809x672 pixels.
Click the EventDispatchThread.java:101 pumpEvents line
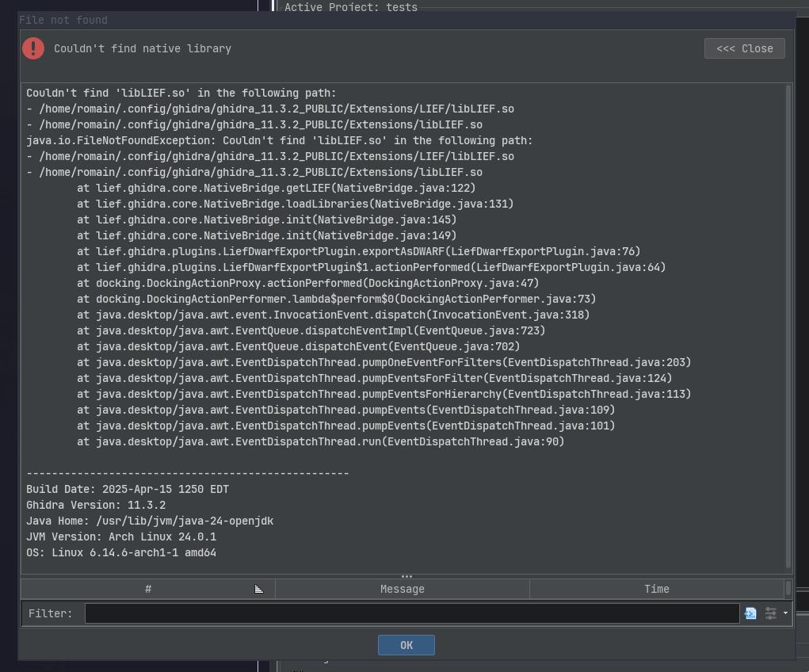click(x=345, y=426)
